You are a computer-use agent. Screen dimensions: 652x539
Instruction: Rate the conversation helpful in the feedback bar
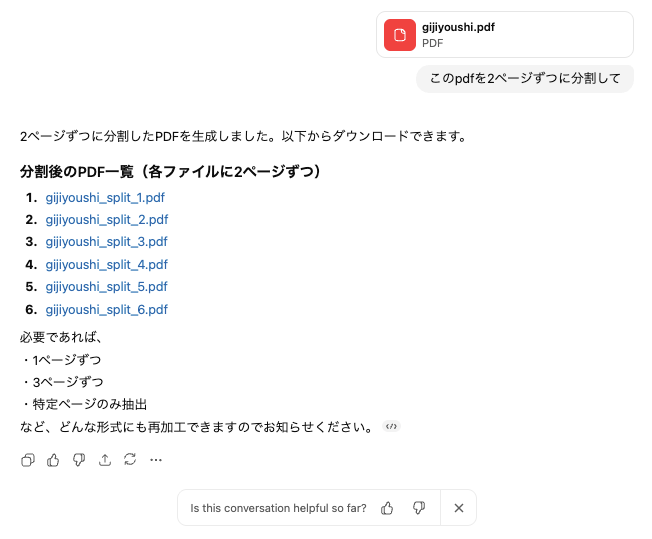tap(387, 508)
